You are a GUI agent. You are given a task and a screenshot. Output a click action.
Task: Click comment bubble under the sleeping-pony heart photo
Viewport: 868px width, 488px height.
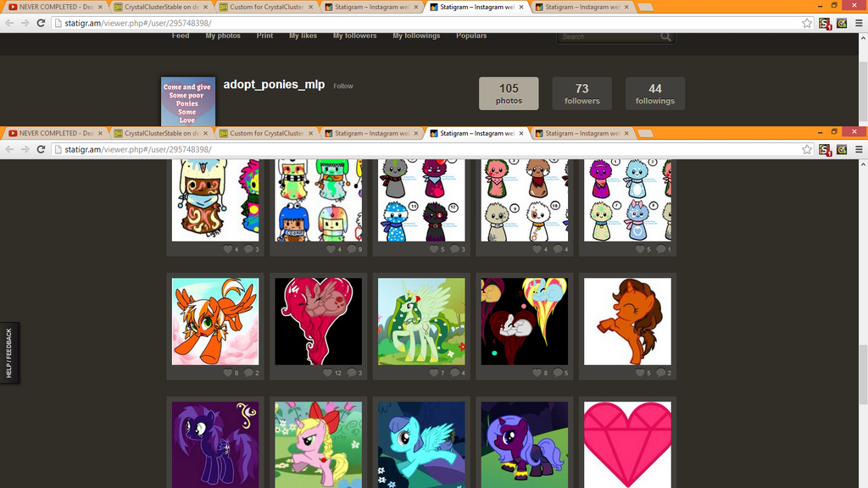tap(352, 373)
